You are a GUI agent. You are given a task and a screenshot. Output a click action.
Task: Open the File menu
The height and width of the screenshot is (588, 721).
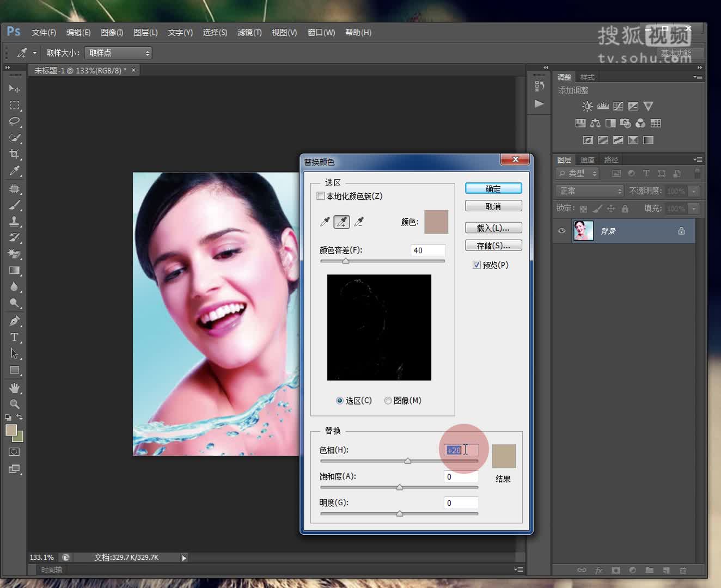[44, 33]
